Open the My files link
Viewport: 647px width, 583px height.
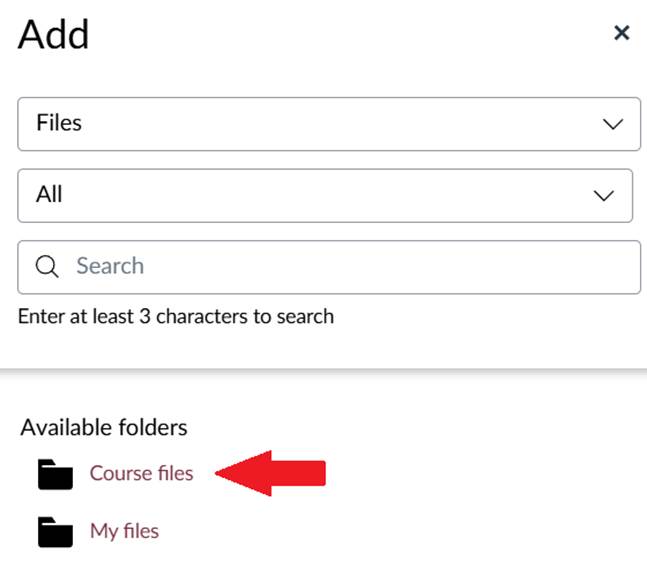[x=124, y=531]
